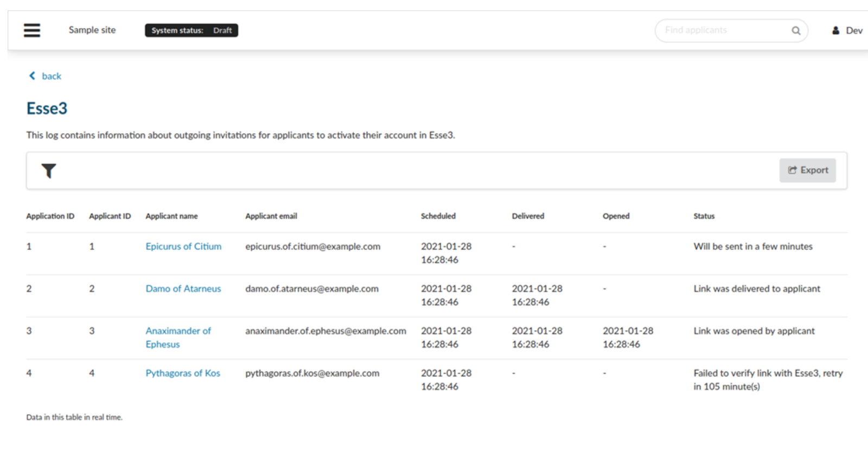
Task: Select email epicurus.of.citium@example.com
Action: [313, 246]
